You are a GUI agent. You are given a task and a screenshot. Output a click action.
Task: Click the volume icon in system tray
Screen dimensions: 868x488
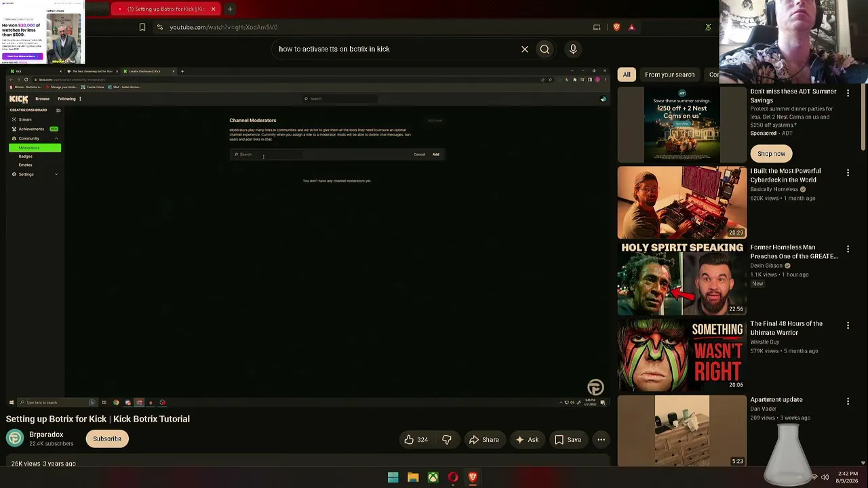[825, 477]
